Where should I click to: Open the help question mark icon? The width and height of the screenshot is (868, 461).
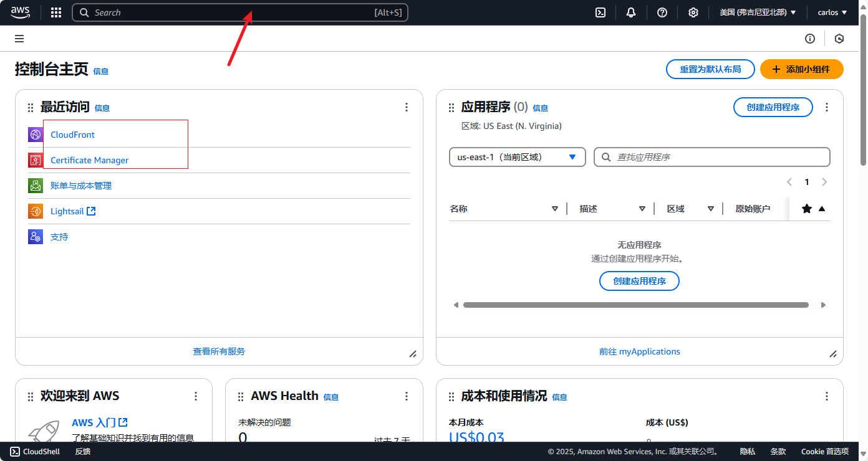662,12
